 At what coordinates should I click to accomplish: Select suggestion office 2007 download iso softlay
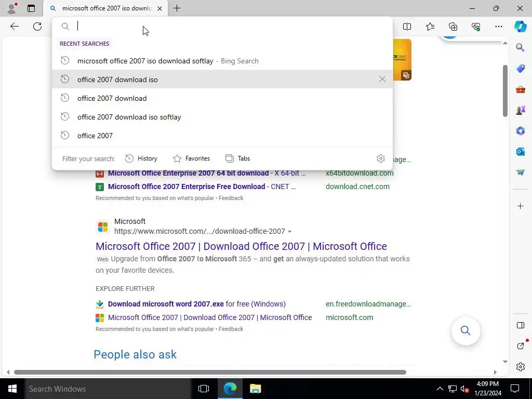pyautogui.click(x=222, y=117)
